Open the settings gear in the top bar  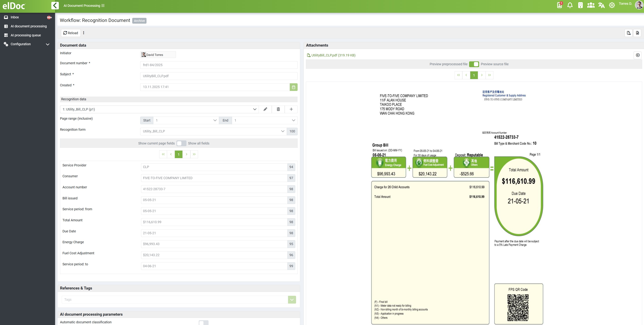tap(612, 5)
